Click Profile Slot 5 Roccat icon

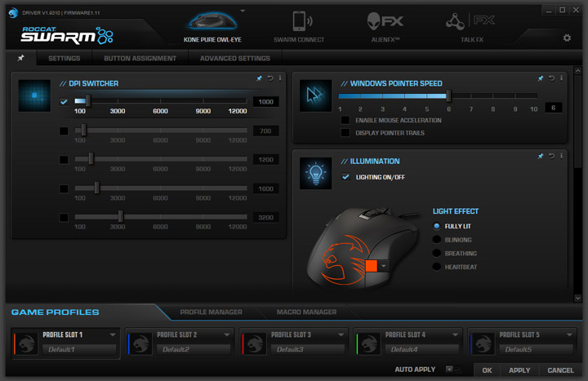click(x=483, y=343)
